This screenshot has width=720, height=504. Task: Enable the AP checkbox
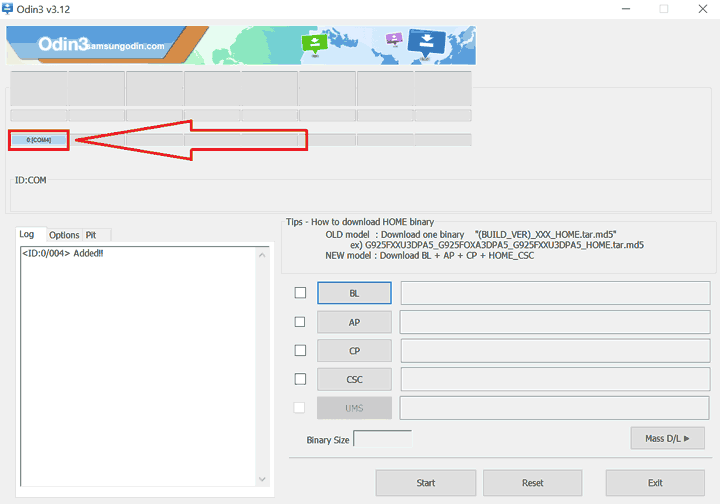pos(300,322)
